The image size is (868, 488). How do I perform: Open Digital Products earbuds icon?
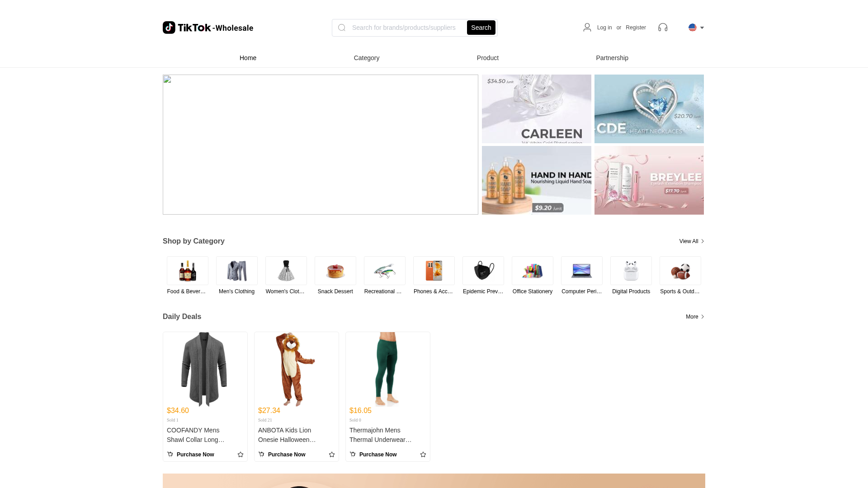(x=631, y=271)
